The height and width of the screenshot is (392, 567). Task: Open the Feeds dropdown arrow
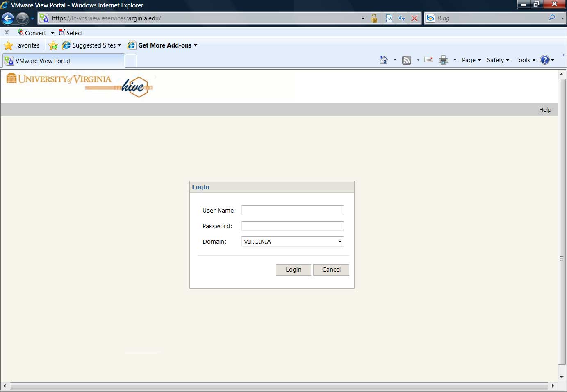click(418, 60)
